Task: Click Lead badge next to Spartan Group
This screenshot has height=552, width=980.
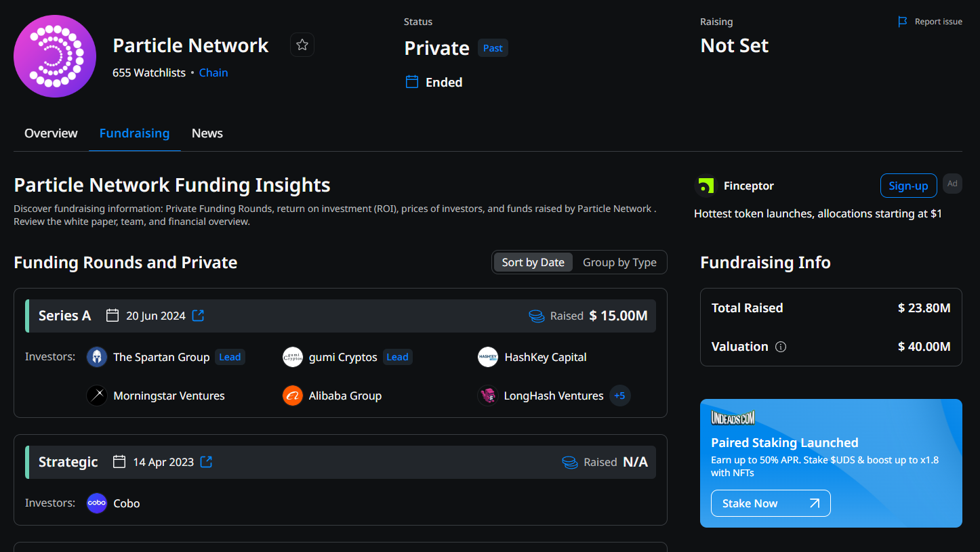Action: 230,357
